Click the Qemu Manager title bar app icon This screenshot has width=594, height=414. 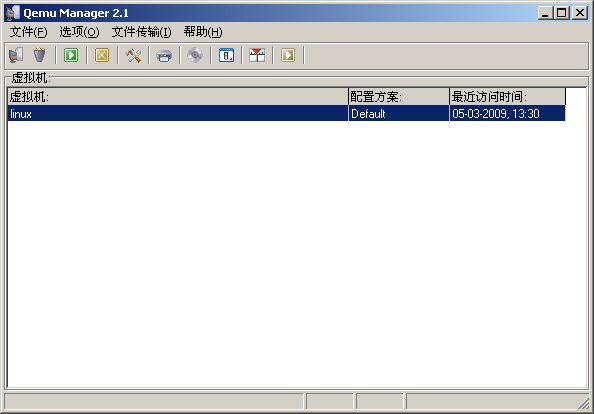pyautogui.click(x=13, y=13)
